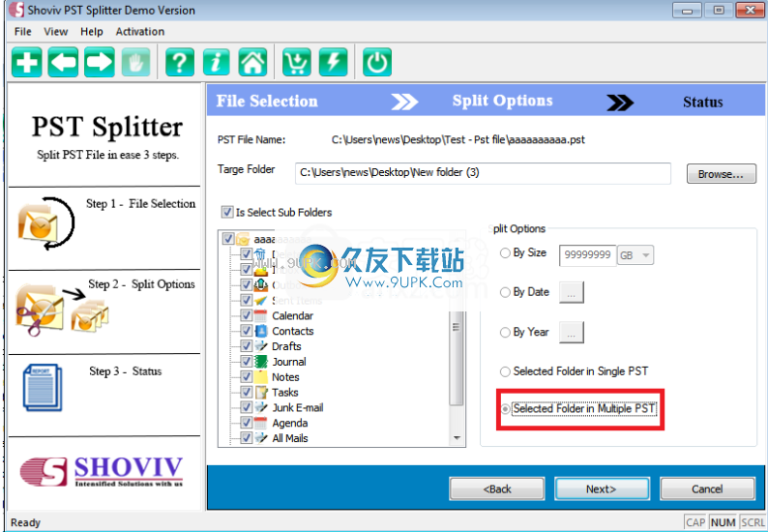Uncheck the Agenda folder checkbox
768x532 pixels.
point(247,423)
